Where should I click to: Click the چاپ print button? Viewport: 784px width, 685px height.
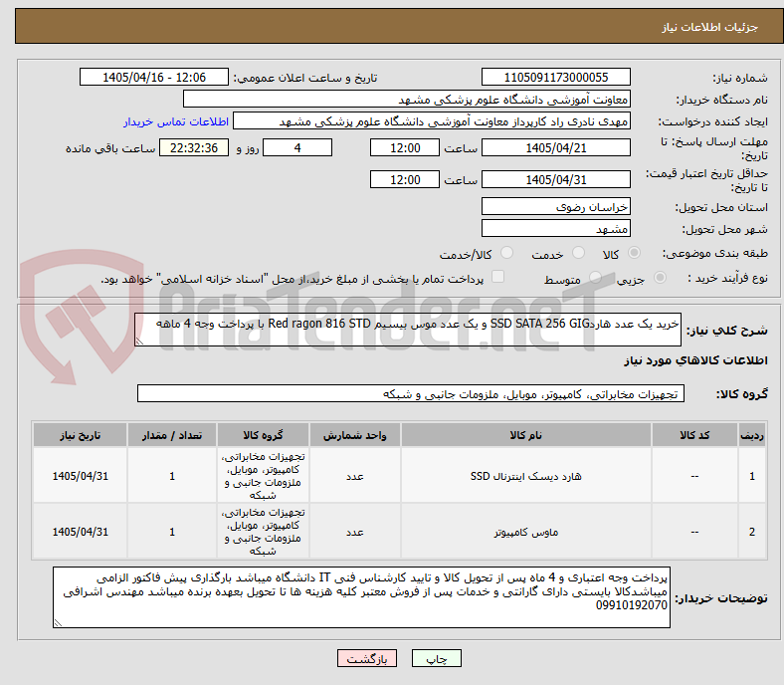[x=436, y=658]
